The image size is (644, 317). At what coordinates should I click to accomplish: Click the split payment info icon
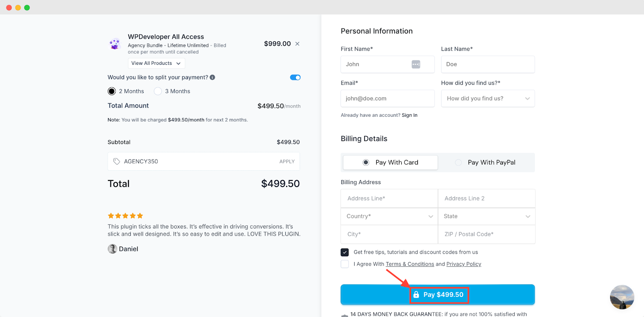pyautogui.click(x=213, y=77)
